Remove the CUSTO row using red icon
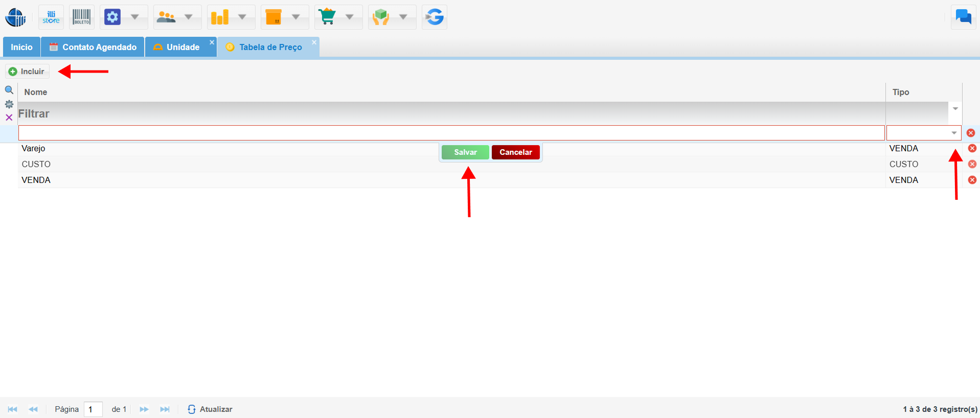This screenshot has width=980, height=418. pyautogui.click(x=972, y=164)
